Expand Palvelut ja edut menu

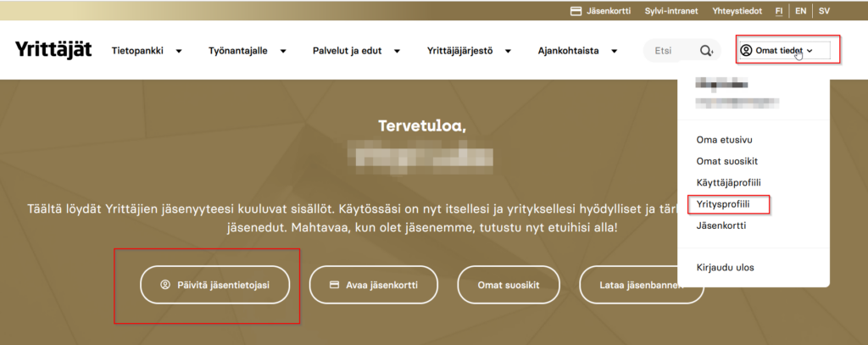357,51
